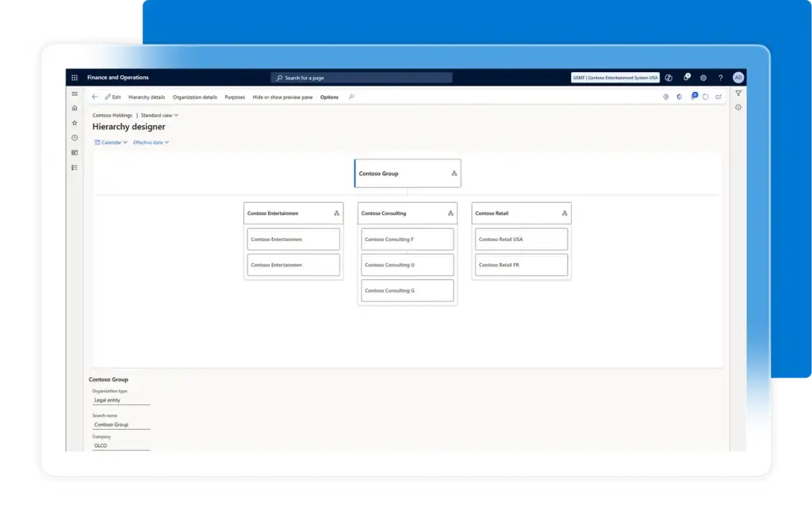Open page in new window icon

pos(718,97)
